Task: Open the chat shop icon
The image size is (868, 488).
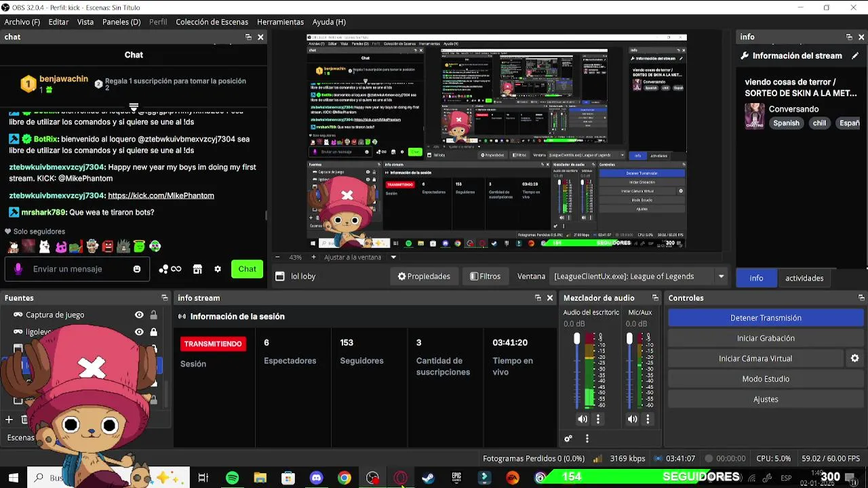Action: 197,269
